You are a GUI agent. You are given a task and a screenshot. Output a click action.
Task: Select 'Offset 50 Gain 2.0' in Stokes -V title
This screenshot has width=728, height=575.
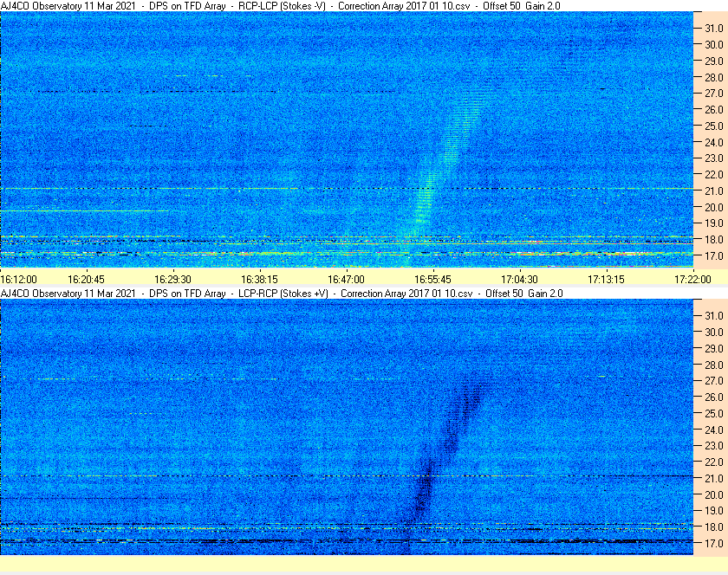[x=522, y=6]
